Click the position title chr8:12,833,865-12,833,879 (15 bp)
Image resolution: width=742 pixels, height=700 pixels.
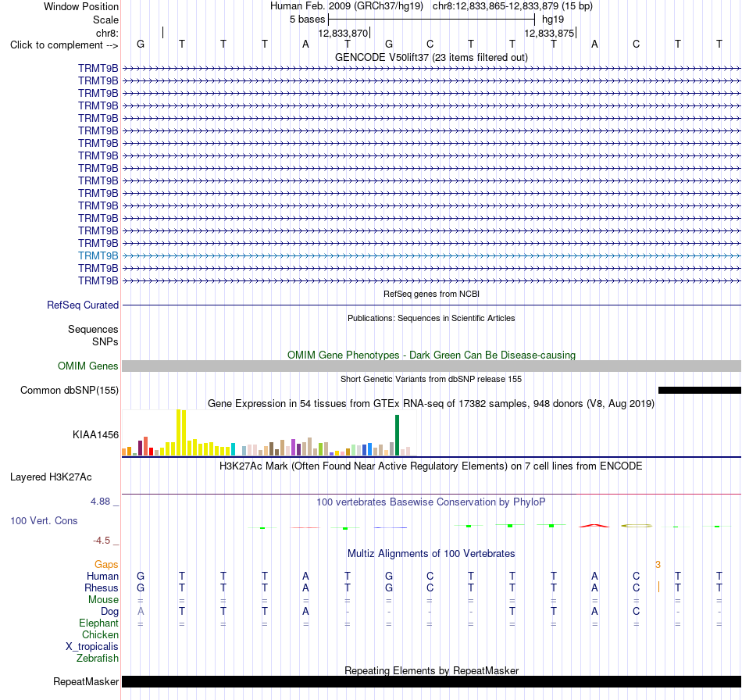(512, 6)
